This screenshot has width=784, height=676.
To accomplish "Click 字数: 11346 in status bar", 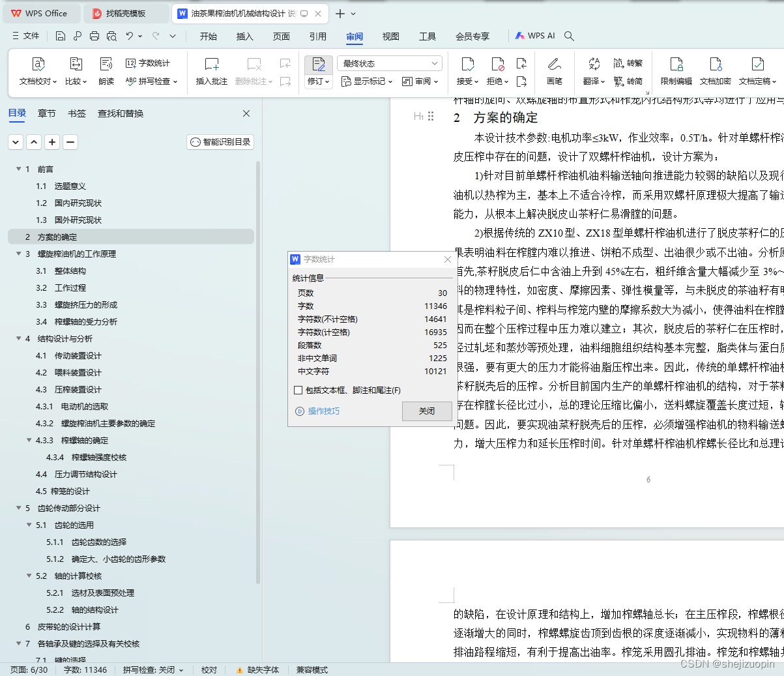I will [x=85, y=669].
